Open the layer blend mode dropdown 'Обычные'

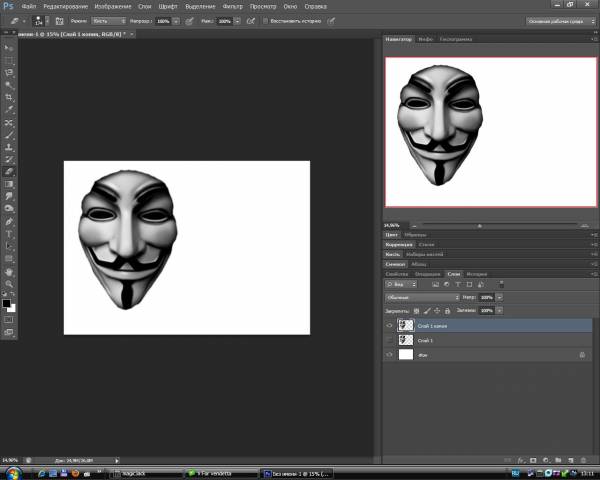[x=421, y=297]
